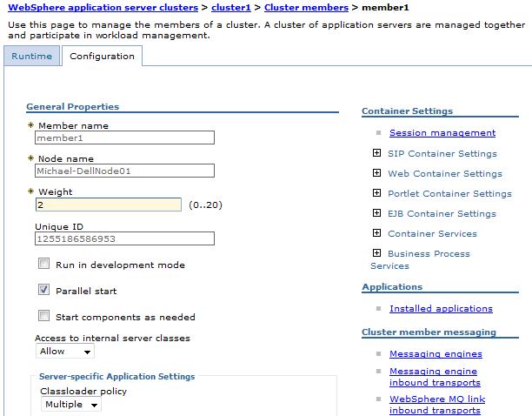
Task: Open Messaging engines link
Action: [x=436, y=354]
